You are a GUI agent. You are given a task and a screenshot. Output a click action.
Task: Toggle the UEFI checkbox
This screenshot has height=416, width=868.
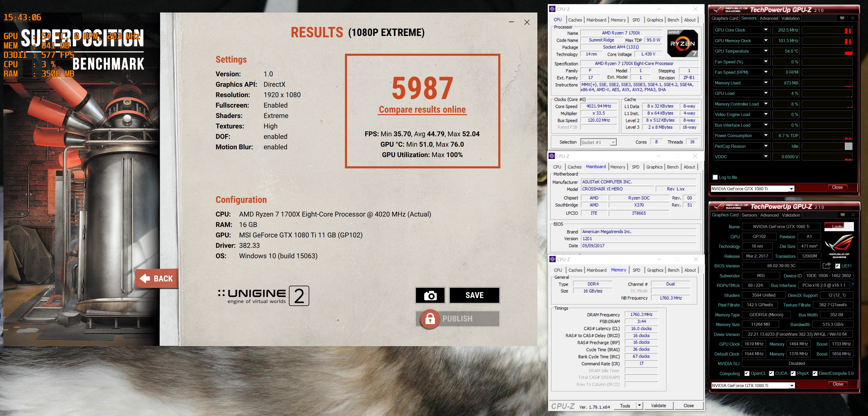point(837,266)
